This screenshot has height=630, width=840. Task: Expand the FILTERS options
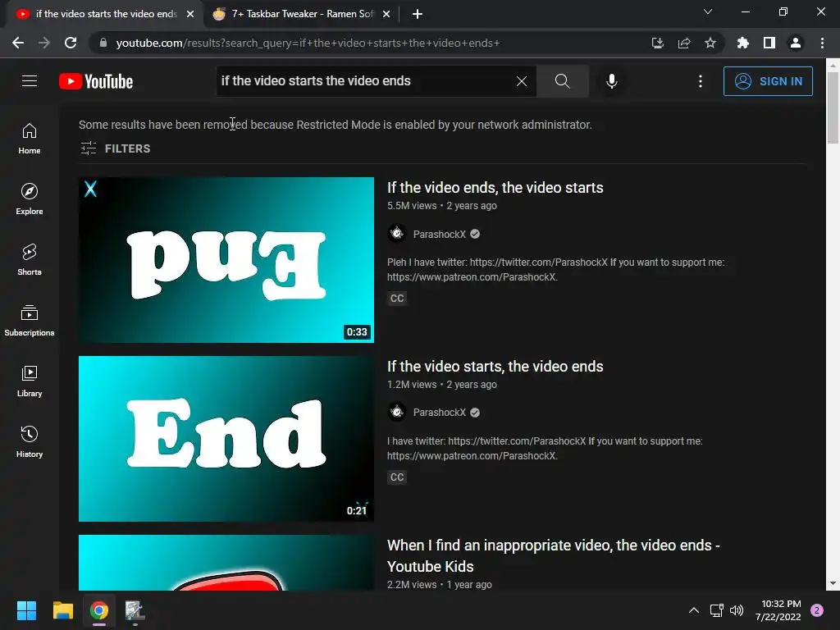pos(115,148)
